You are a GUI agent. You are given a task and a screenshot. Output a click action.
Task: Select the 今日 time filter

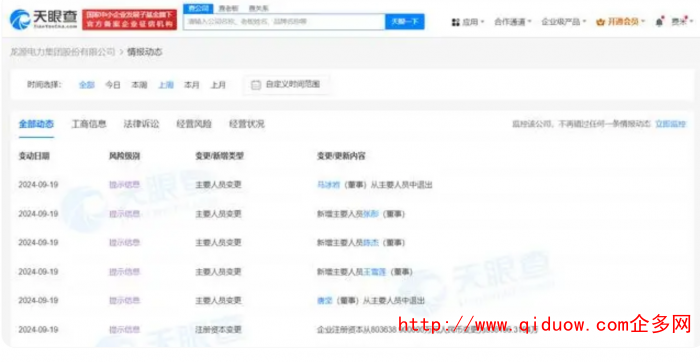tap(113, 85)
